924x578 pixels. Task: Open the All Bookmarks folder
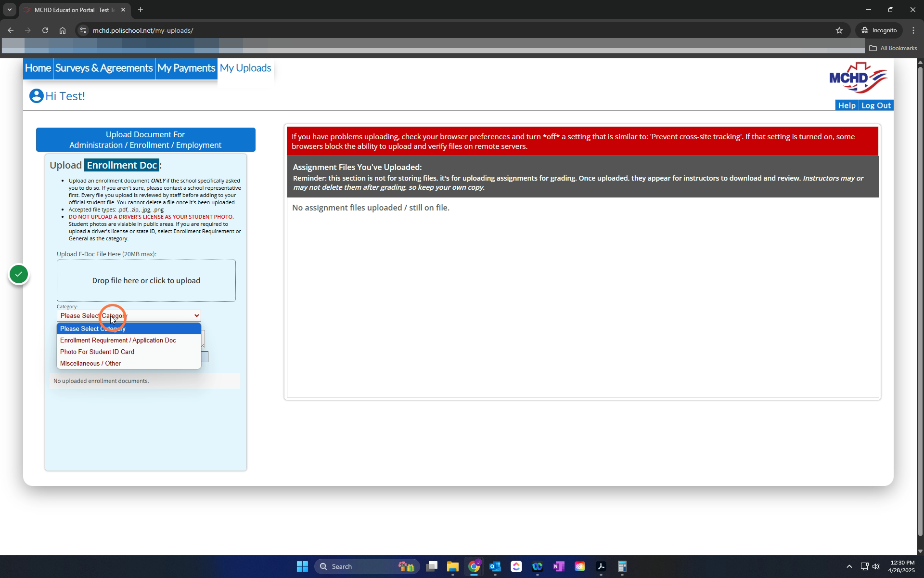(893, 48)
